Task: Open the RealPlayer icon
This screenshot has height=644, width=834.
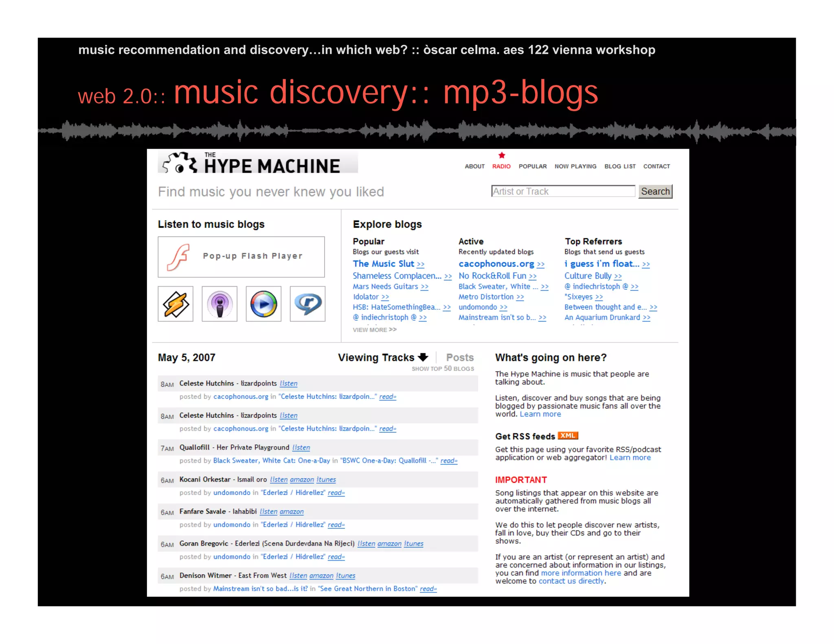Action: (307, 304)
